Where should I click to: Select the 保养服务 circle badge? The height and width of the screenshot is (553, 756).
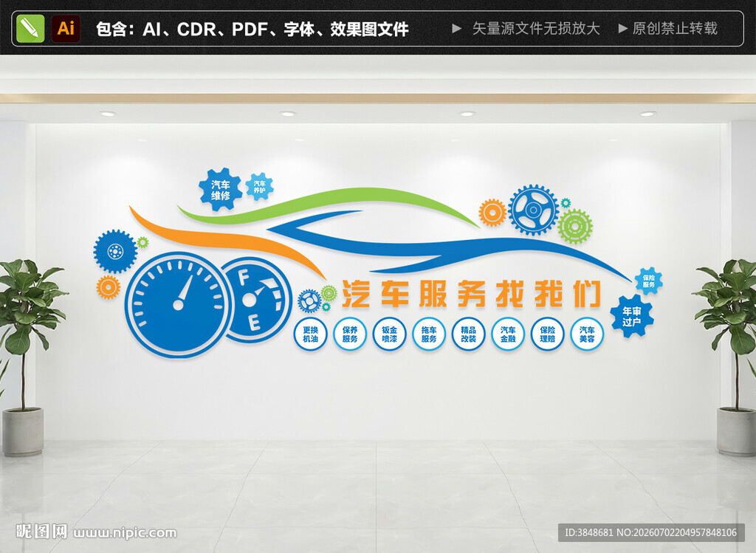(x=350, y=334)
